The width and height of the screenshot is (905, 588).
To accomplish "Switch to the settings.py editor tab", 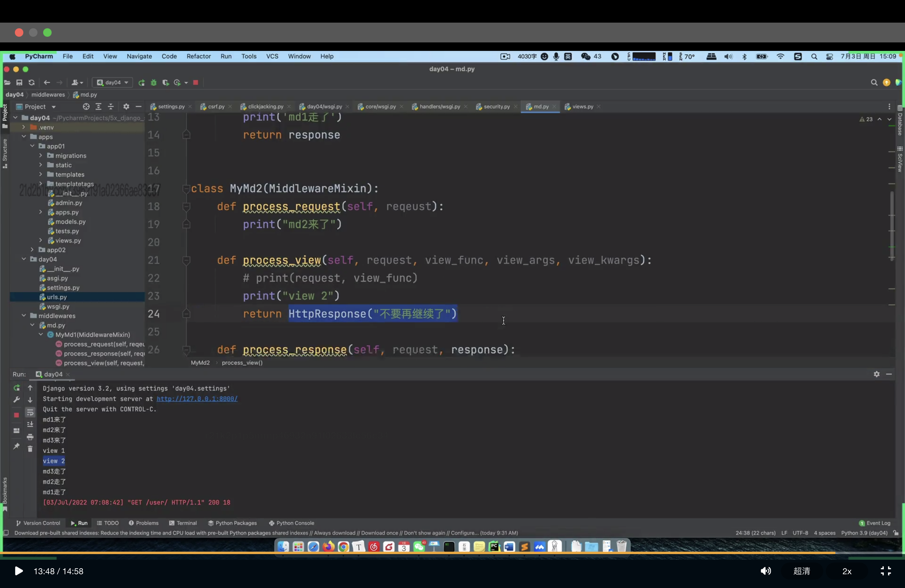I will pyautogui.click(x=171, y=107).
